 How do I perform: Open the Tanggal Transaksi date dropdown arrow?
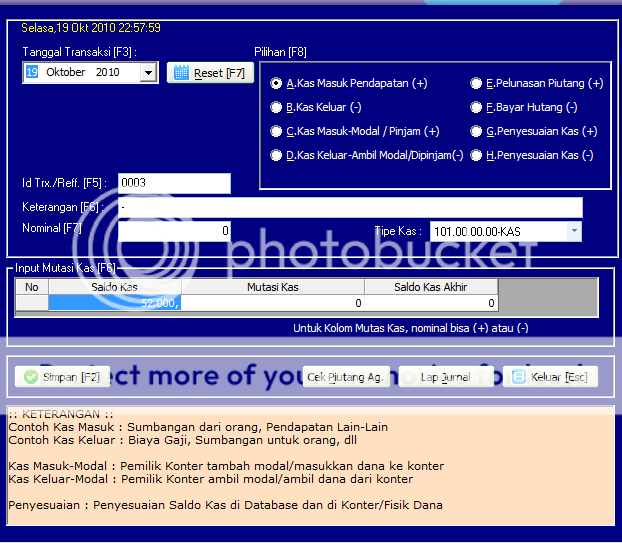148,73
